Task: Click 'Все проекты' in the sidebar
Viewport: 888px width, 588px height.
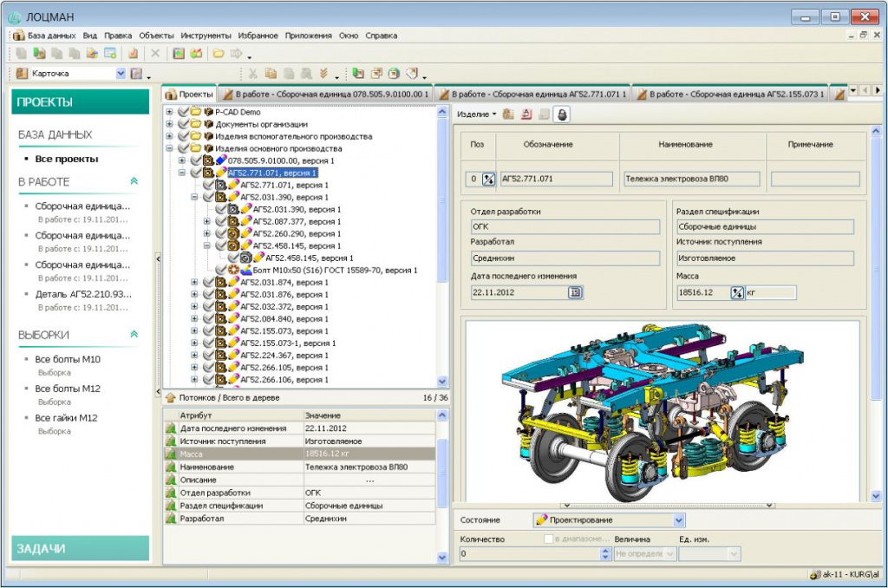Action: [66, 159]
